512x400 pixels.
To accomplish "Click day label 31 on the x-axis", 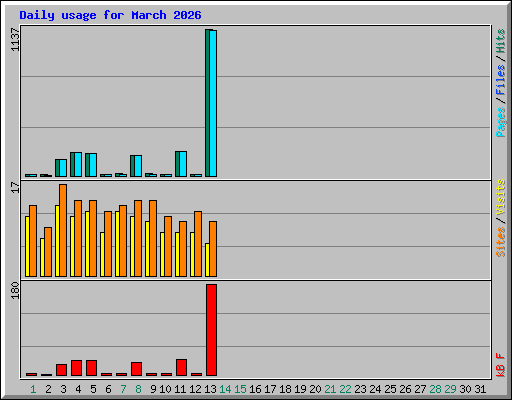I will click(480, 389).
